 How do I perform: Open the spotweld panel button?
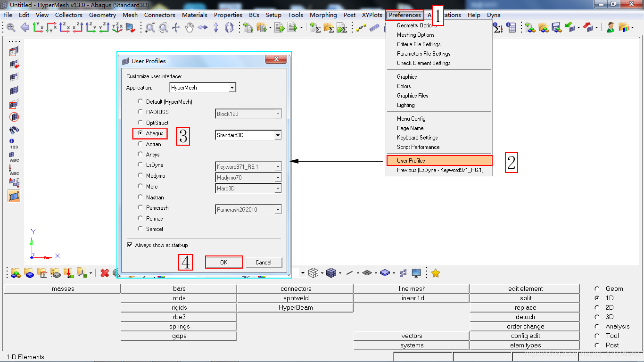pos(296,298)
